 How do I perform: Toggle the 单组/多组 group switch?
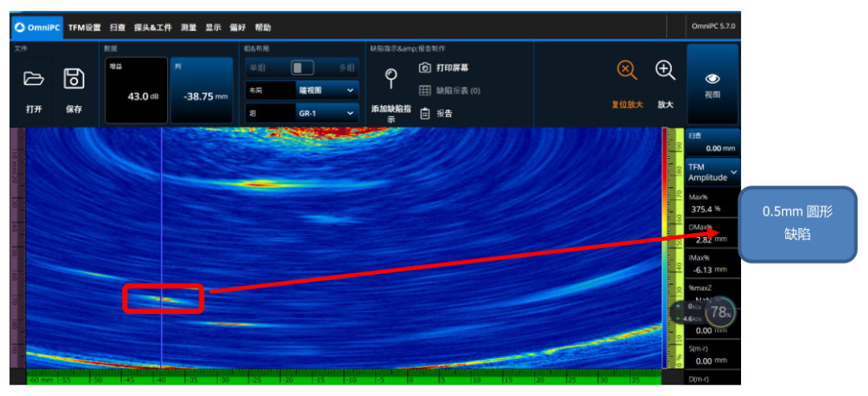click(302, 68)
